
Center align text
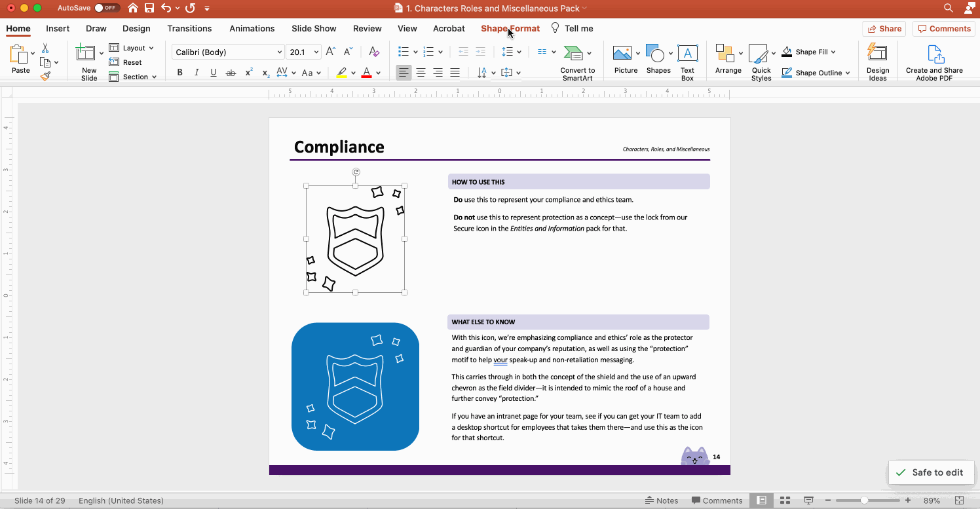coord(421,73)
